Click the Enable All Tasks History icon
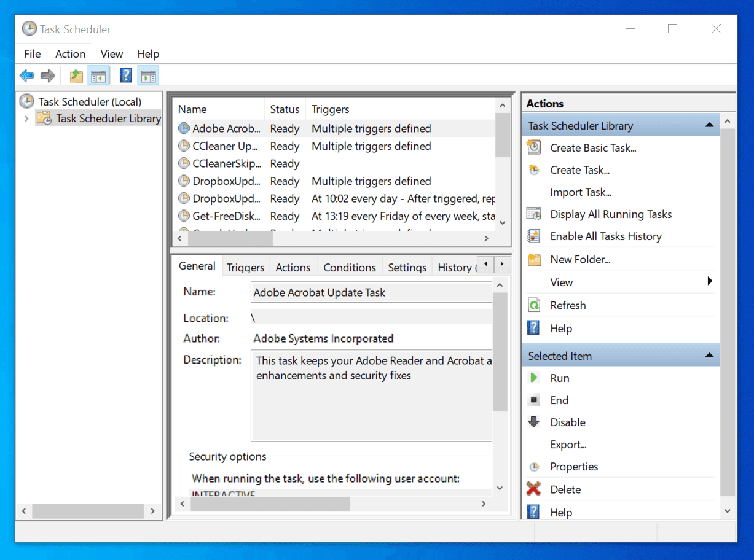This screenshot has width=754, height=560. (535, 236)
